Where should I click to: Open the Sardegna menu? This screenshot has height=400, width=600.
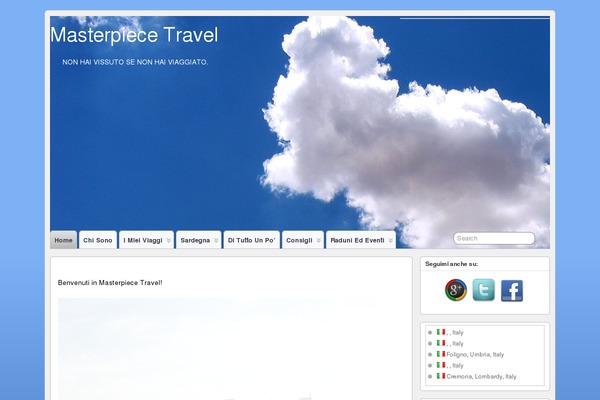(199, 240)
